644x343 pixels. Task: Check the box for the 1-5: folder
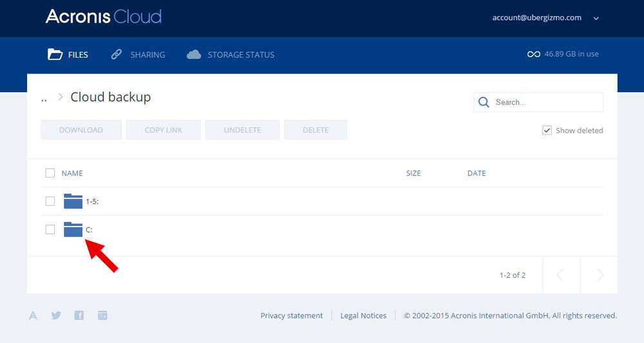[x=50, y=201]
